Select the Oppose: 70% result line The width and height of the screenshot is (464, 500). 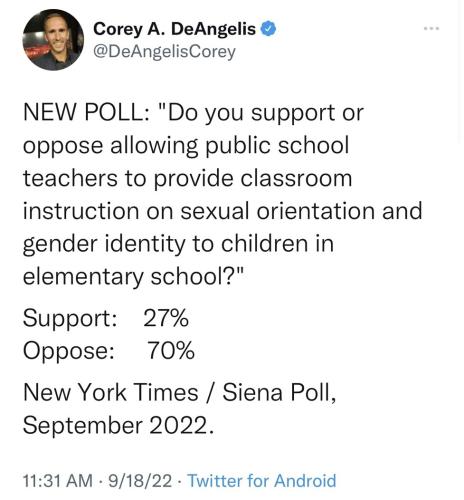[x=109, y=351]
